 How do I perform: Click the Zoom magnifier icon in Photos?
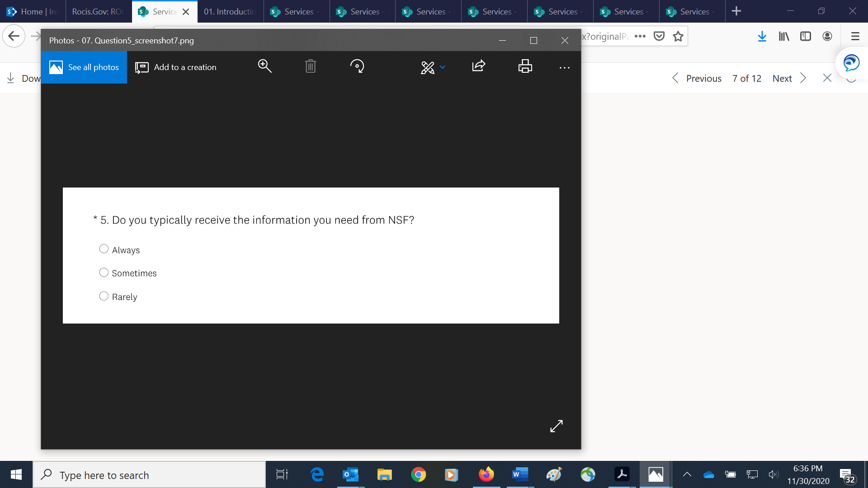click(x=264, y=66)
